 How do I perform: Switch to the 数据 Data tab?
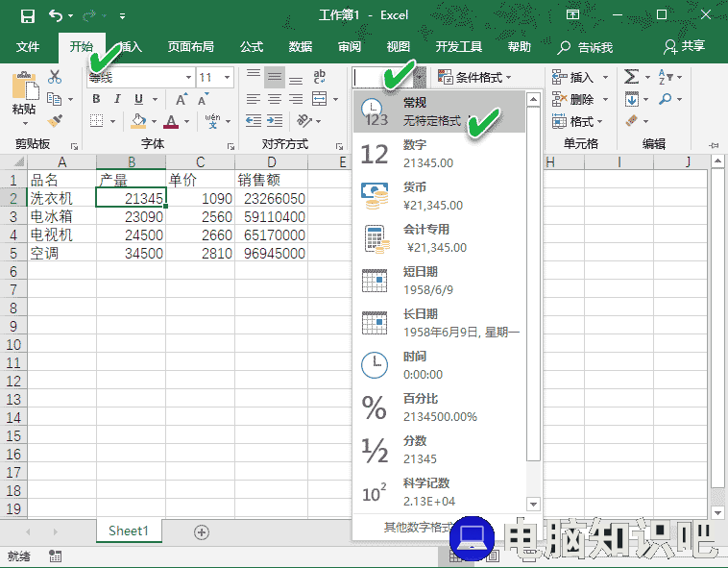tap(300, 47)
